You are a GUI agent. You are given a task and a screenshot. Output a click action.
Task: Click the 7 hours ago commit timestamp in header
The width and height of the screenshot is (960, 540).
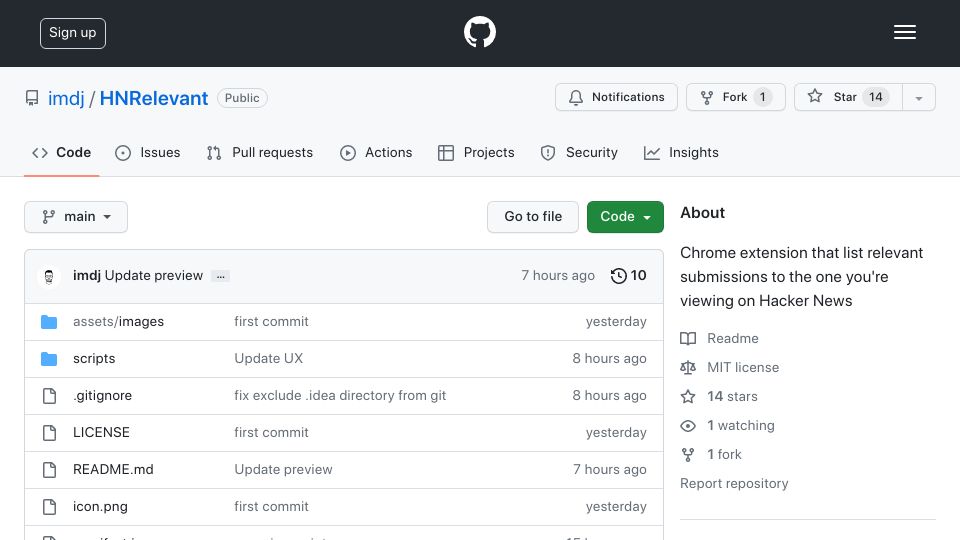[558, 276]
